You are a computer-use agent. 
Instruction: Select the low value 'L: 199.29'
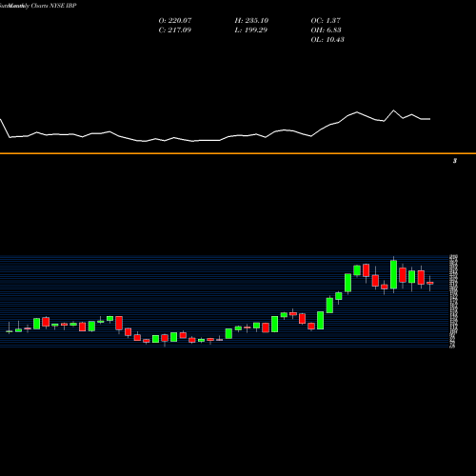pos(250,30)
